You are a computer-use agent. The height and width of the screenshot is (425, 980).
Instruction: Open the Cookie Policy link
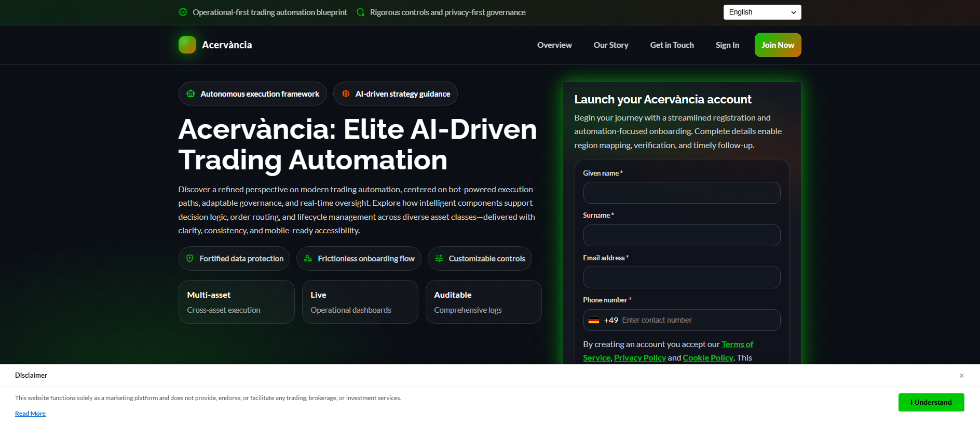tap(708, 357)
